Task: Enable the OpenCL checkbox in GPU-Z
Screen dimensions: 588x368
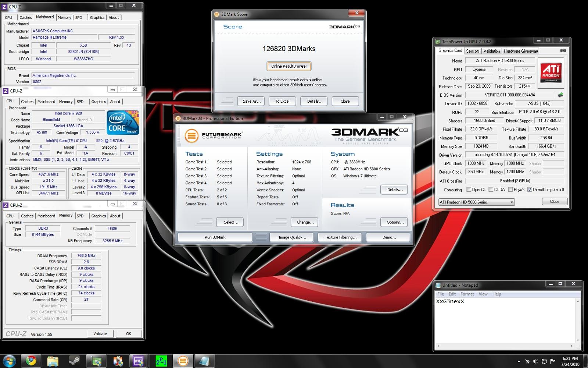Action: coord(469,190)
